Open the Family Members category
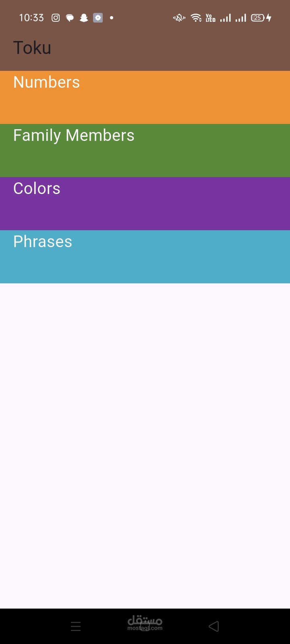 [x=145, y=151]
